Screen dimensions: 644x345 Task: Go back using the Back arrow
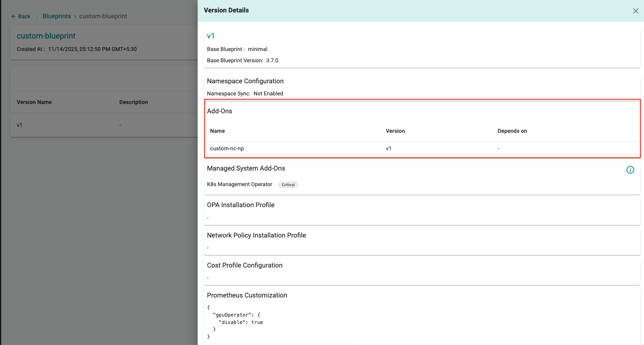(x=21, y=16)
